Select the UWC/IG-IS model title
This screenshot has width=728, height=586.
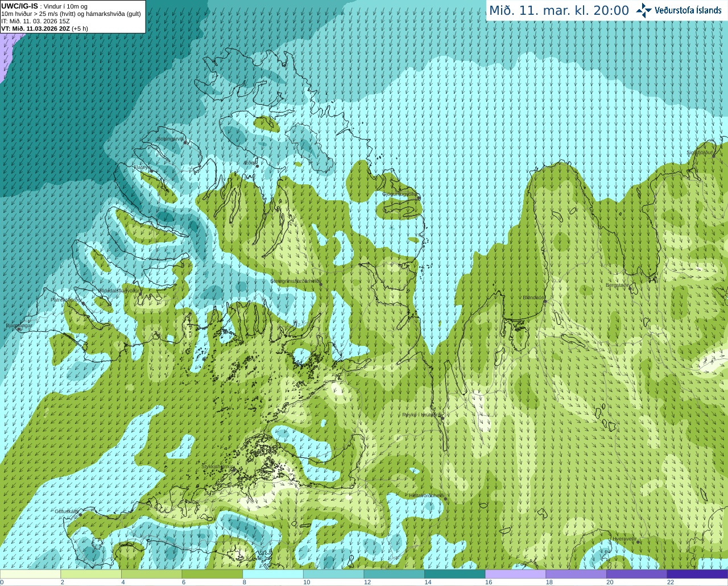pyautogui.click(x=20, y=6)
